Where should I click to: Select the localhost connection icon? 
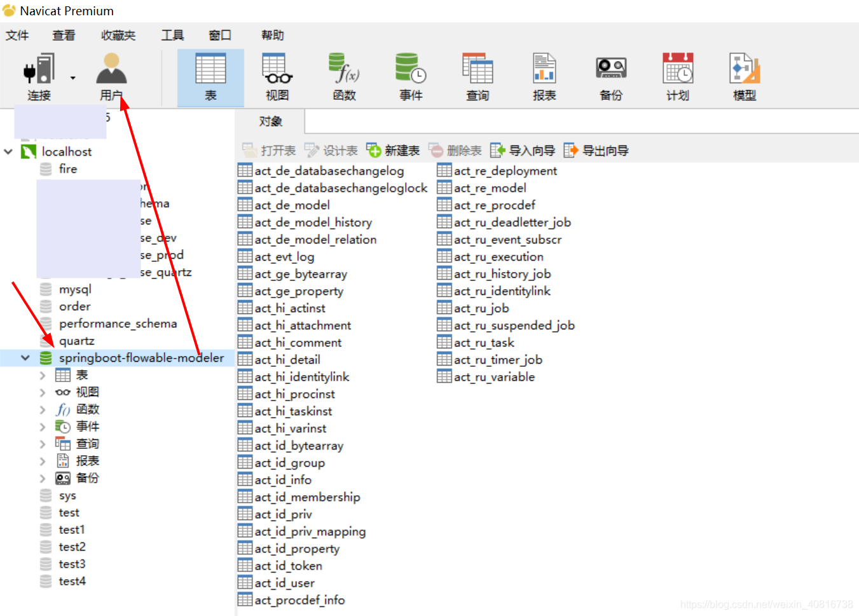tap(29, 152)
